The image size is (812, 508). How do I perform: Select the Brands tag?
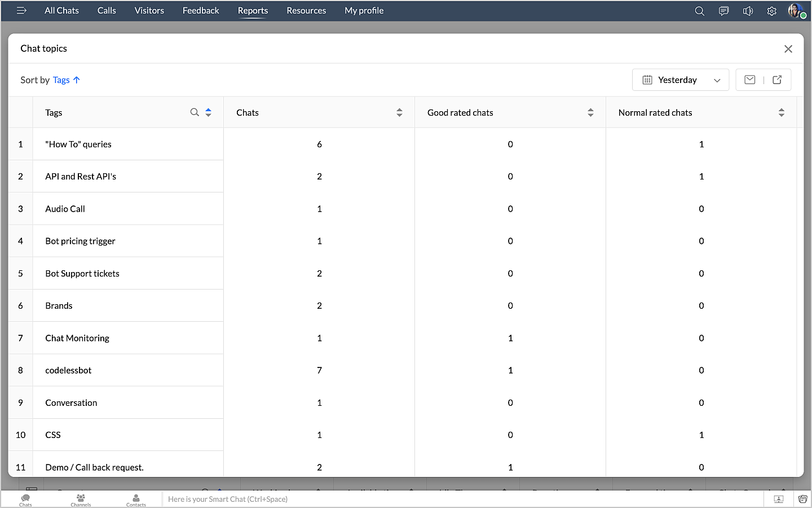pos(59,306)
